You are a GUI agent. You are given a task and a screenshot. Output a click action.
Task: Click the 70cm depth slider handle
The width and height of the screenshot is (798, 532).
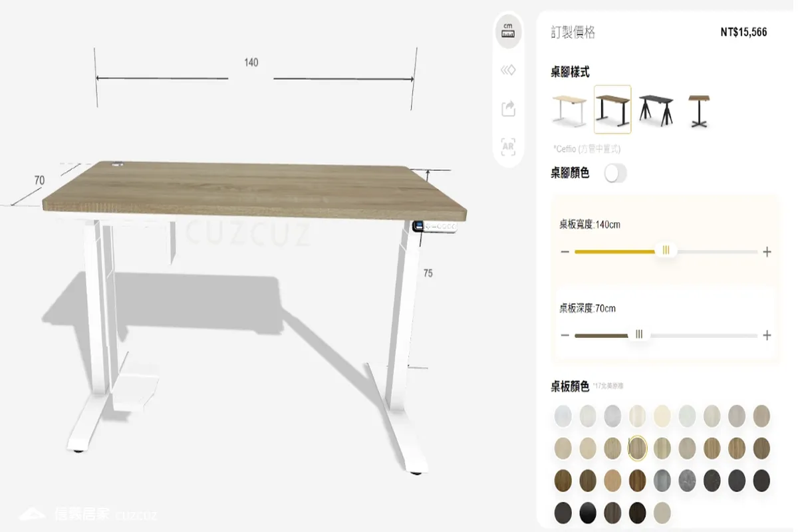(x=639, y=334)
